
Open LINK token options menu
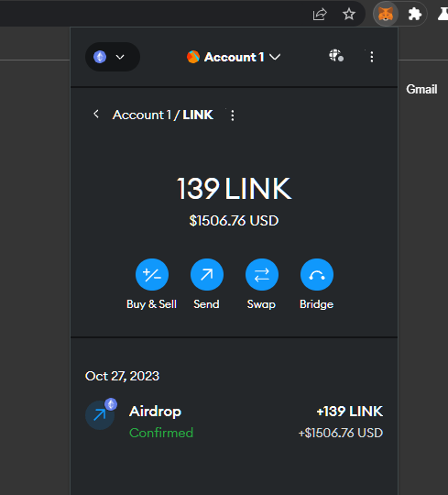click(x=233, y=115)
